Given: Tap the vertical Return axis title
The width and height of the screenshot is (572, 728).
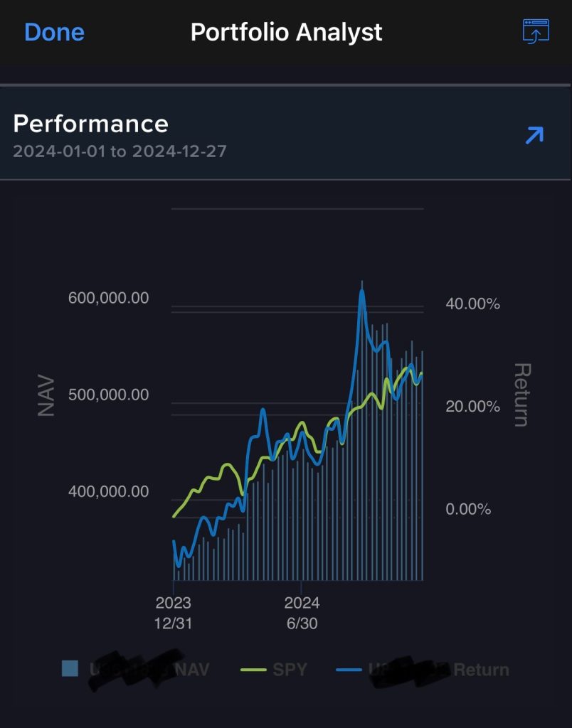Looking at the screenshot, I should coord(521,395).
